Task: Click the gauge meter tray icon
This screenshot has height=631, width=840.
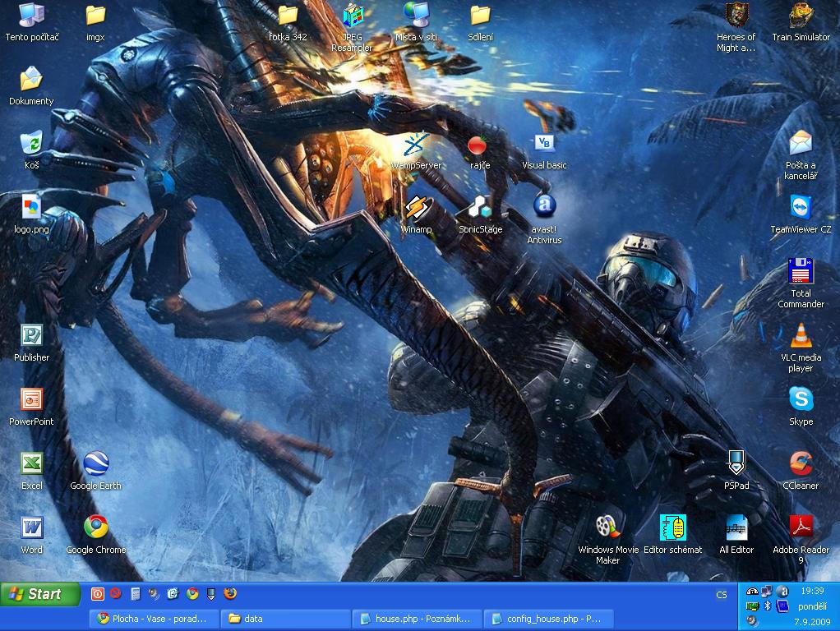Action: pyautogui.click(x=752, y=592)
